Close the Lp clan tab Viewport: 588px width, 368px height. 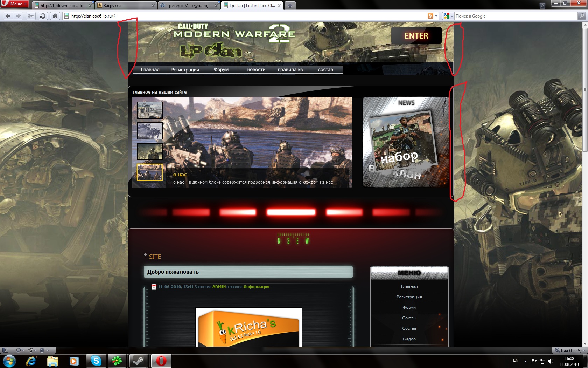coord(279,6)
